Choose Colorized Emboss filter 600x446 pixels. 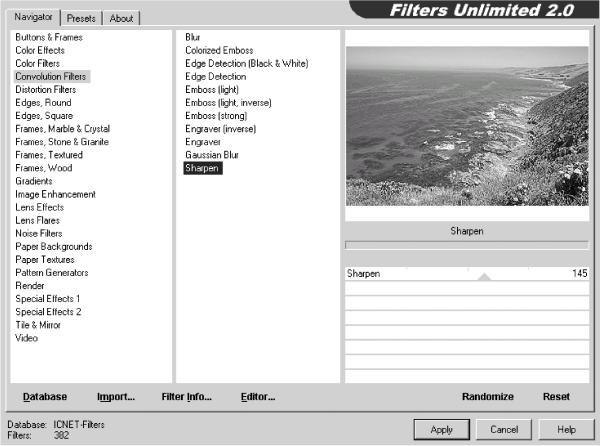[219, 50]
